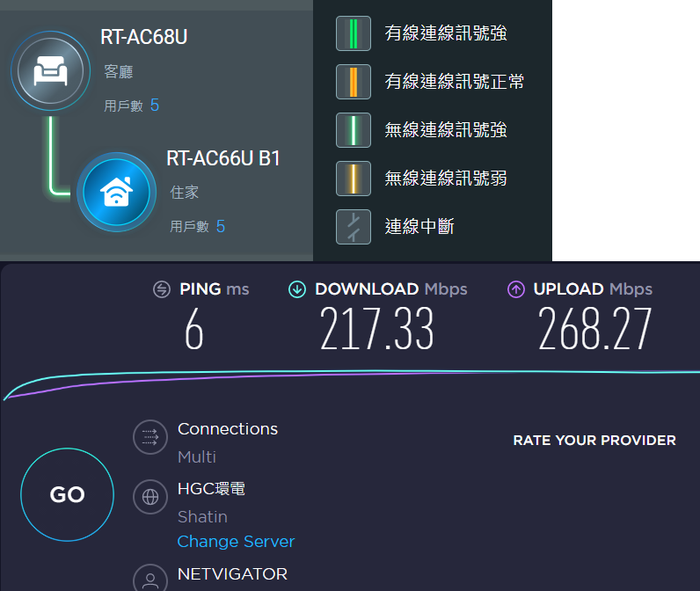Click the Connections label
Screen dimensions: 700x591
pyautogui.click(x=228, y=429)
